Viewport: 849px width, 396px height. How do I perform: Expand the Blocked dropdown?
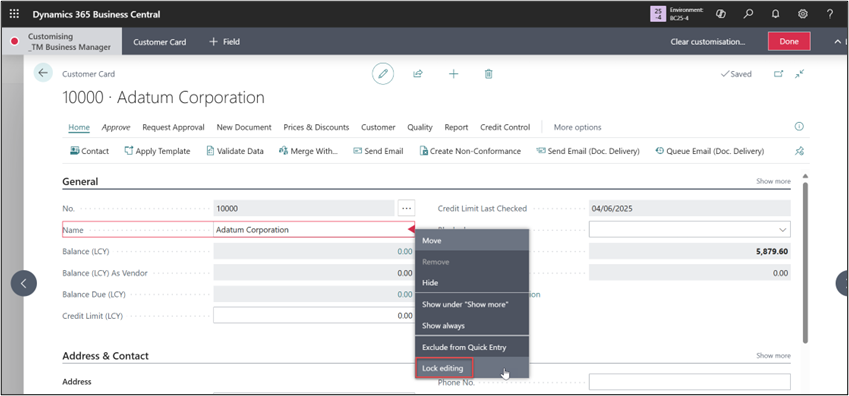click(782, 230)
